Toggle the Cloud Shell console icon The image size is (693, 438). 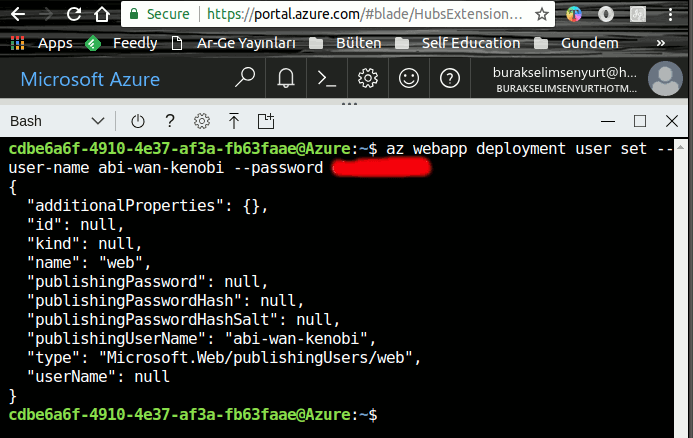click(327, 79)
